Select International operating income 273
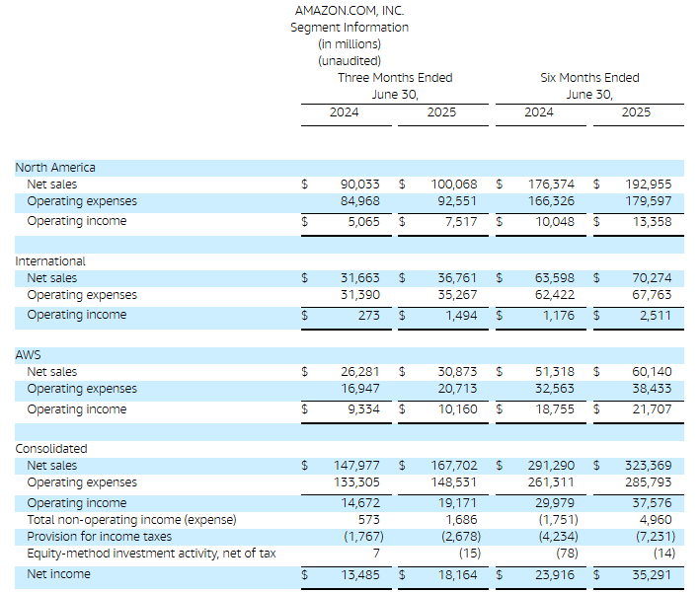The image size is (700, 593). pos(368,316)
